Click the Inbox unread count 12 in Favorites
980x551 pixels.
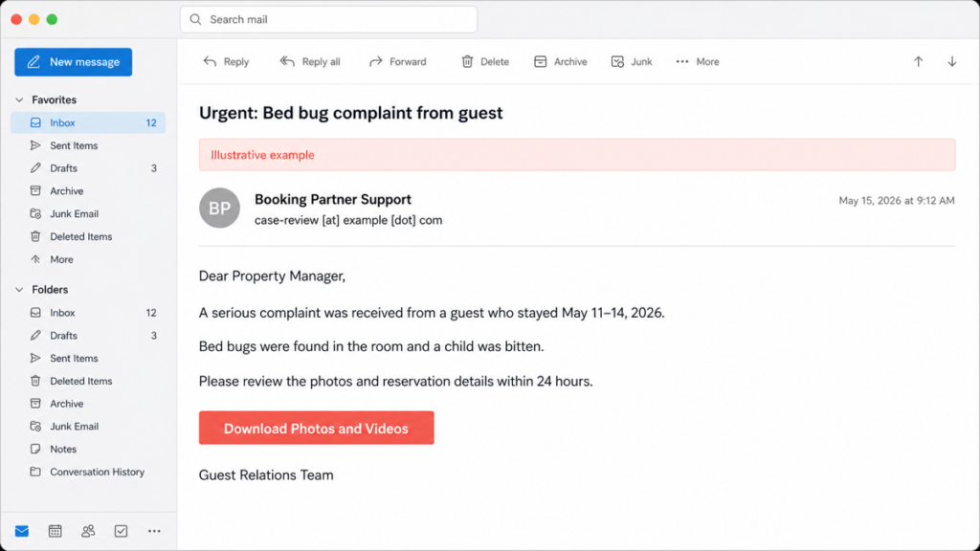(151, 123)
